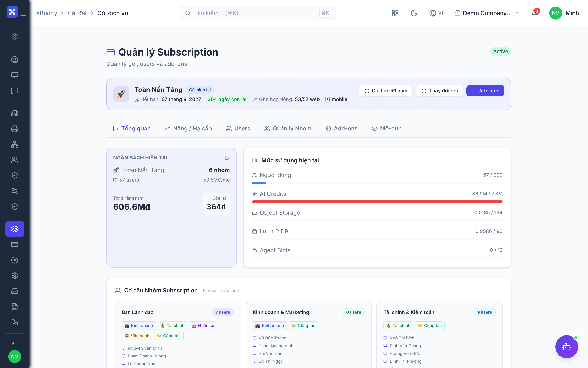Click the dollar icon in budget card

(227, 158)
